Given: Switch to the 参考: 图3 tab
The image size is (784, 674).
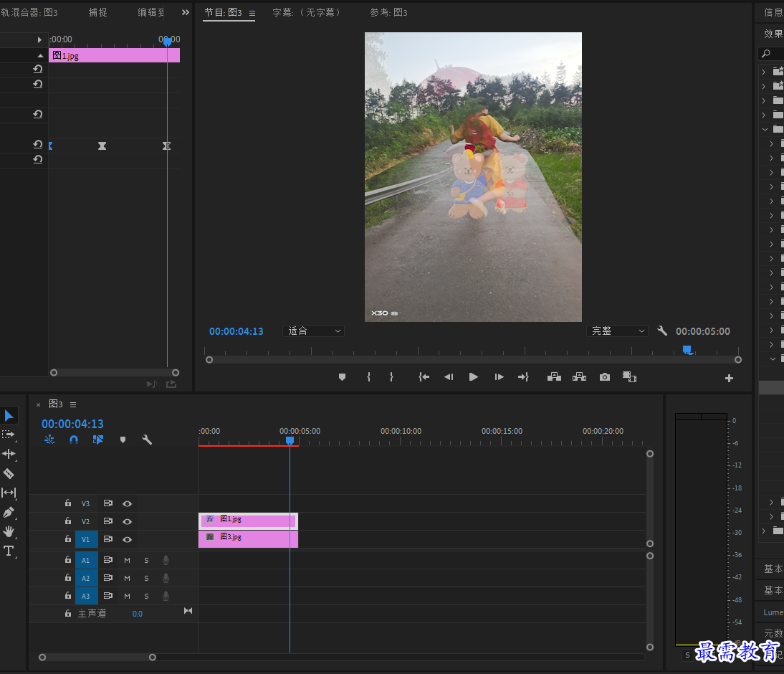Looking at the screenshot, I should click(x=388, y=12).
